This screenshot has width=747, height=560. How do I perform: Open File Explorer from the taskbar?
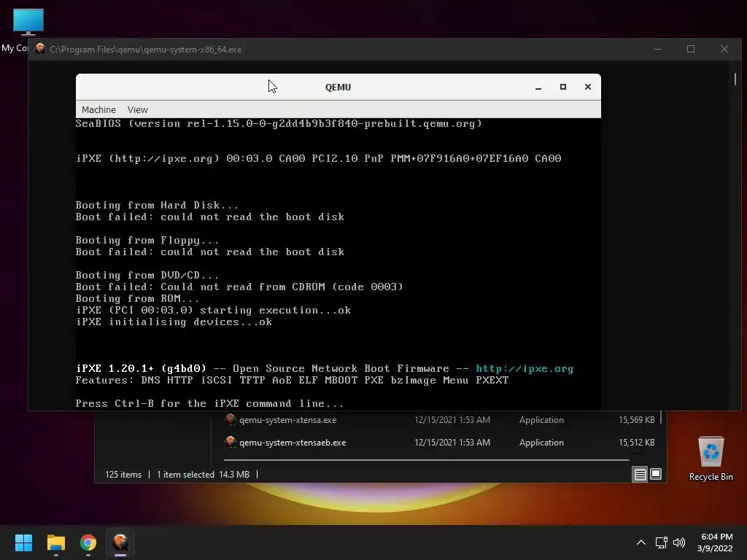(55, 542)
